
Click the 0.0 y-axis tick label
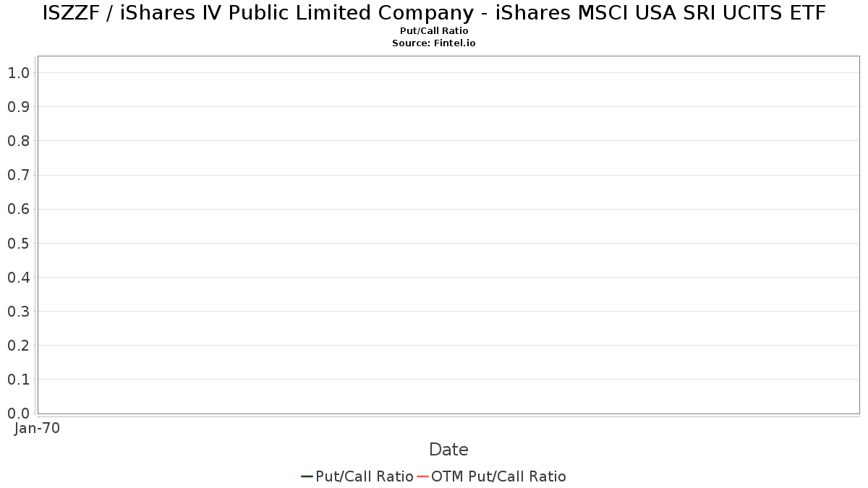(18, 414)
